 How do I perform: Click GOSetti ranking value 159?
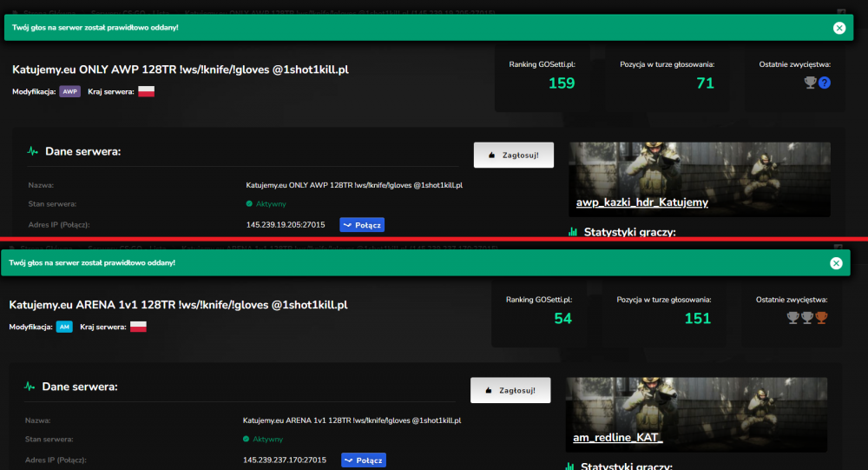point(562,83)
